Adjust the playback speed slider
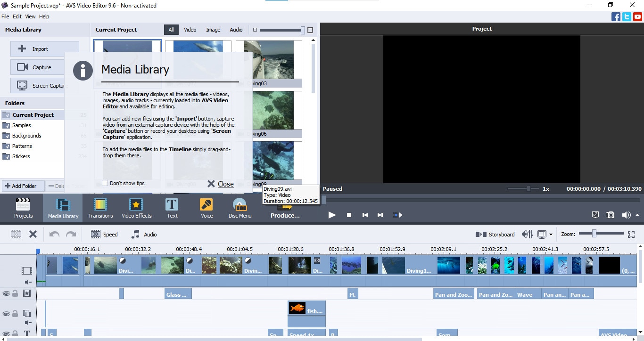Image resolution: width=644 pixels, height=341 pixels. pyautogui.click(x=523, y=188)
